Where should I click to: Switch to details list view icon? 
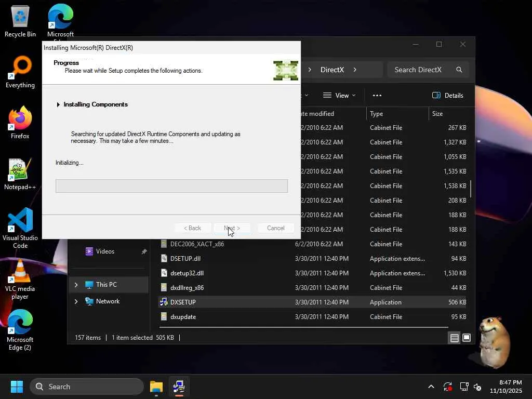tap(454, 338)
